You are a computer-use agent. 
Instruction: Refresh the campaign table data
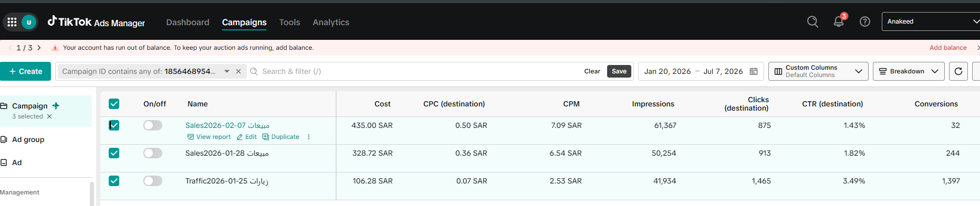(958, 71)
